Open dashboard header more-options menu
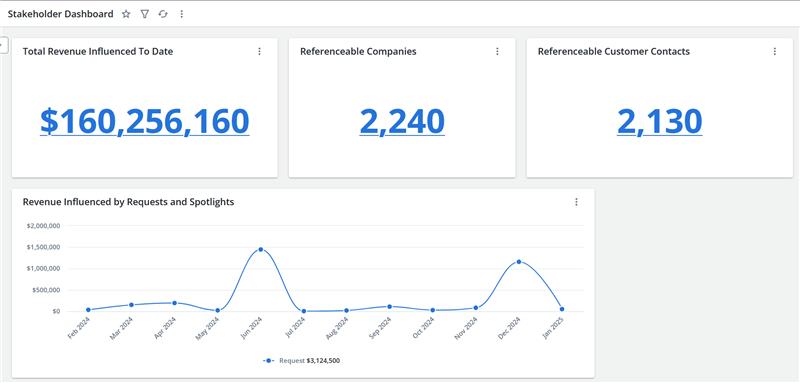 pos(182,14)
